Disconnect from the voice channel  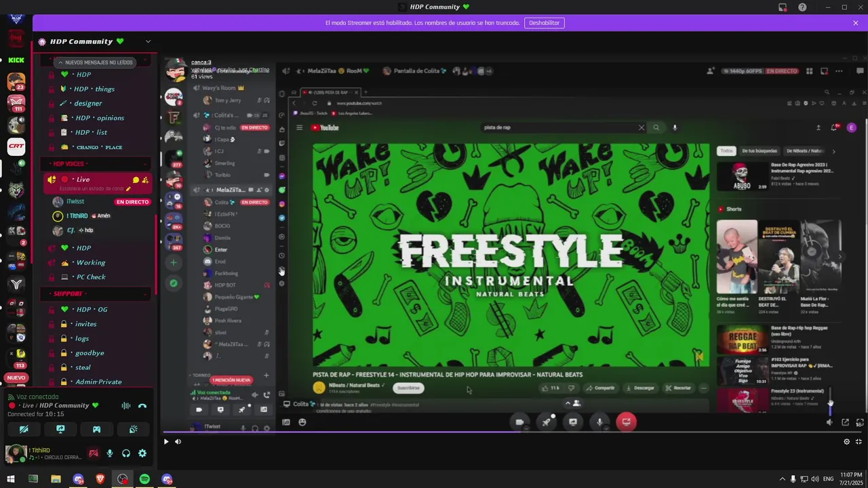click(x=142, y=405)
